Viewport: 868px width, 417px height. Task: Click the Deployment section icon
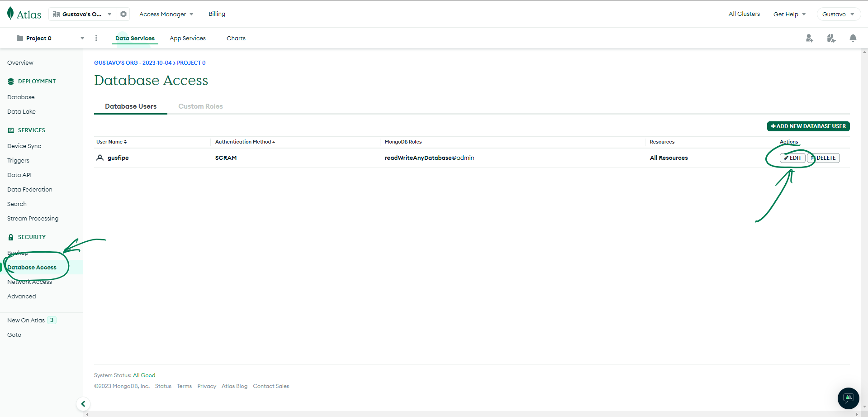pyautogui.click(x=11, y=81)
